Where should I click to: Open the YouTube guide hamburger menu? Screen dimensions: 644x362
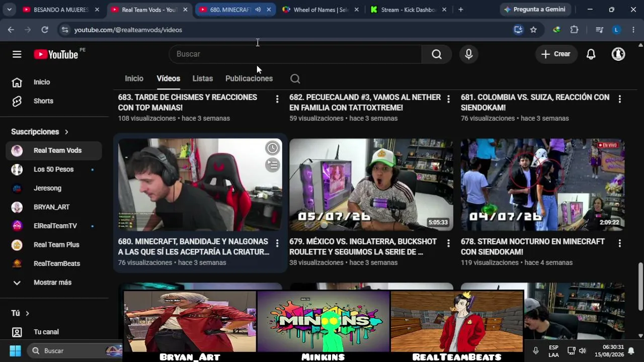click(x=17, y=54)
